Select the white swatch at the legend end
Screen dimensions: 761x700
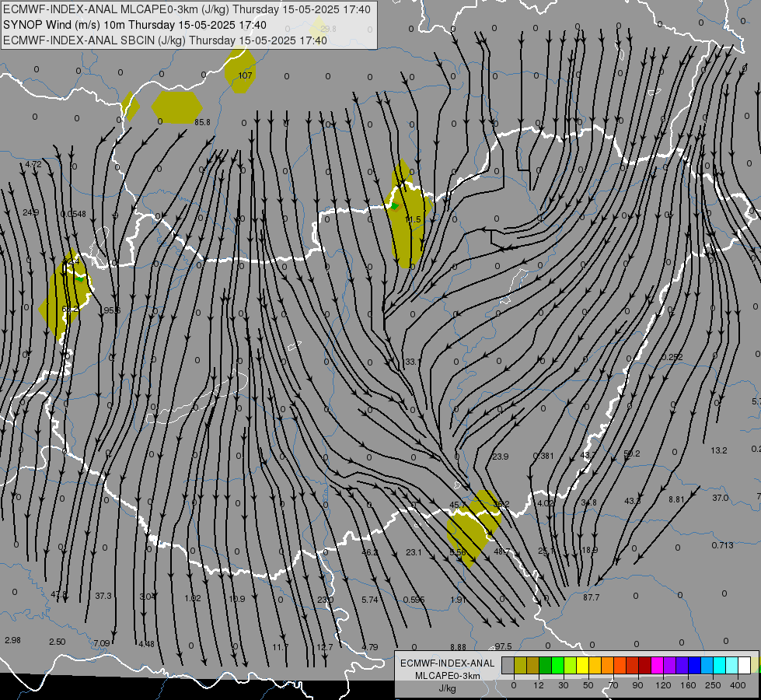pyautogui.click(x=744, y=666)
